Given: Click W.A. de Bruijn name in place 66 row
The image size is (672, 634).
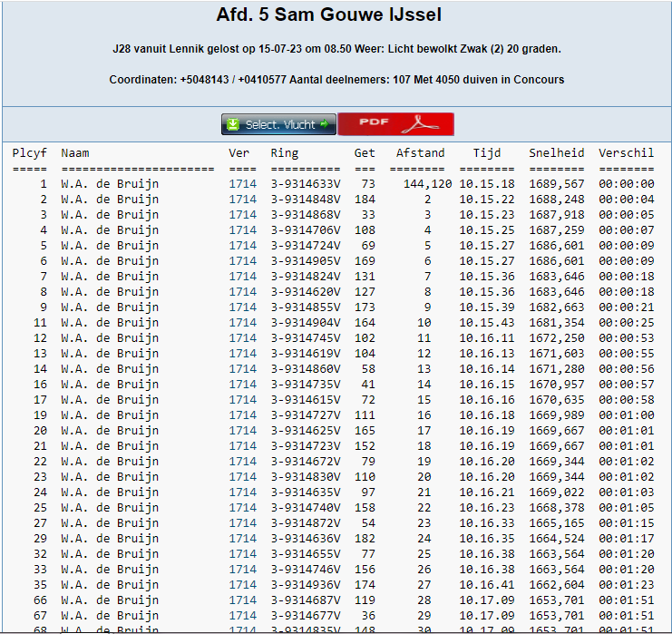Looking at the screenshot, I should 110,600.
